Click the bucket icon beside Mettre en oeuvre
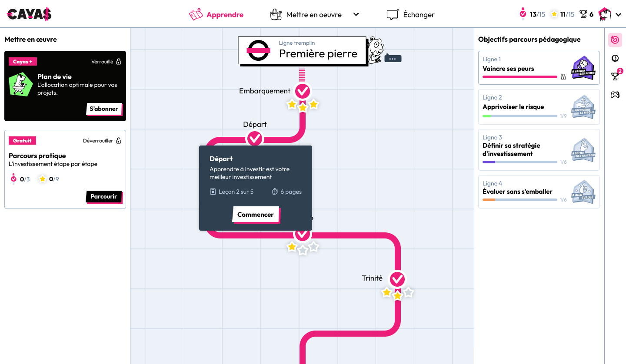The height and width of the screenshot is (364, 626). 275,14
